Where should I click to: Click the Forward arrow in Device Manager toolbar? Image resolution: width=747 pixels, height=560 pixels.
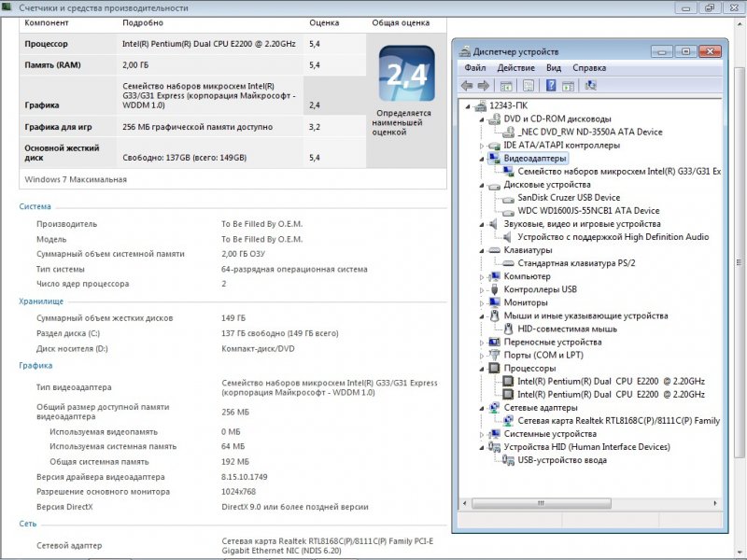(483, 85)
